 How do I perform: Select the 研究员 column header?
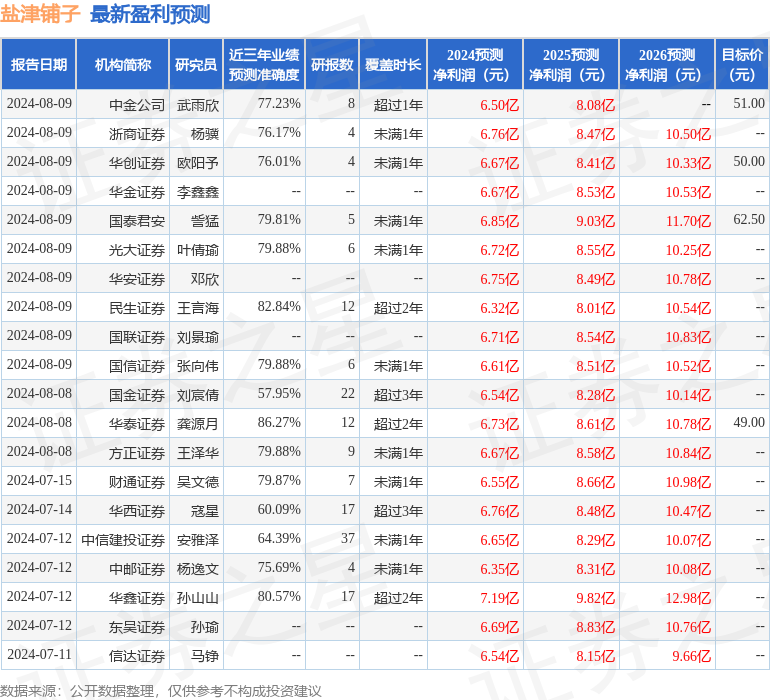point(196,64)
